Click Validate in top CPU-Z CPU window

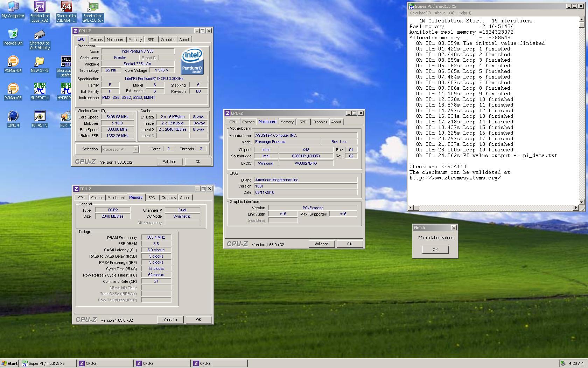click(169, 162)
